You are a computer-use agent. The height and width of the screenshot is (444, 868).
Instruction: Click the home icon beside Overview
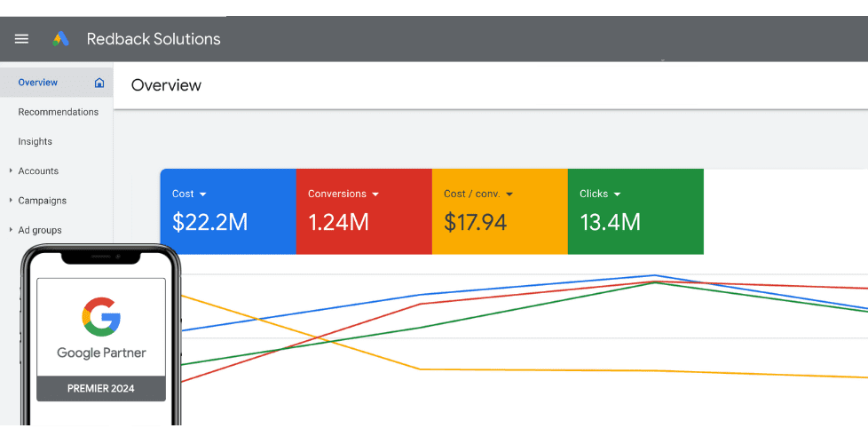[99, 83]
